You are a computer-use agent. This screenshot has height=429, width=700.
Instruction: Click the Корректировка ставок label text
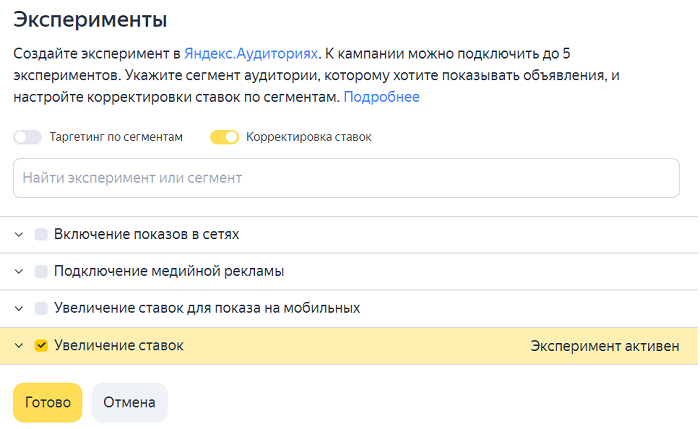point(309,137)
